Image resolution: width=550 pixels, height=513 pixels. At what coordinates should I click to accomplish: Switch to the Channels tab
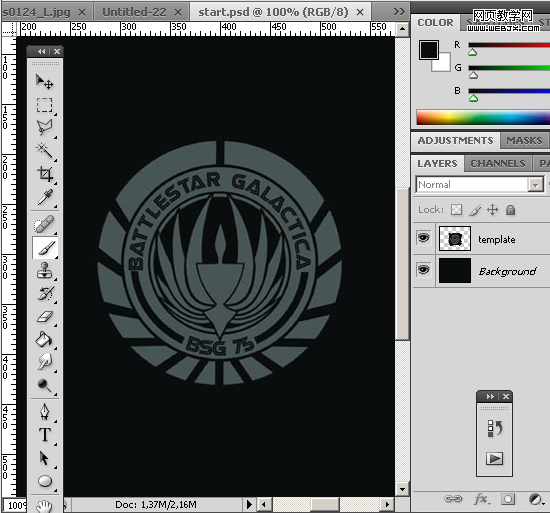[498, 164]
